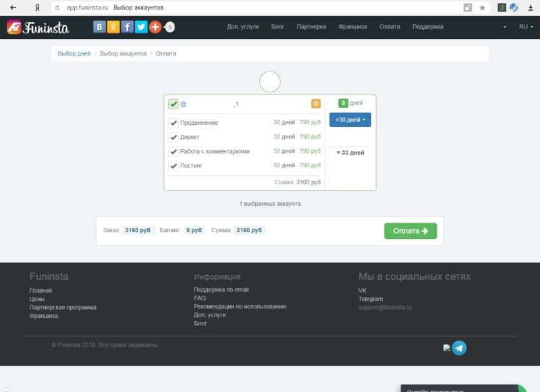Click the orange plus share icon
Viewport: 540px width, 392px height.
155,27
